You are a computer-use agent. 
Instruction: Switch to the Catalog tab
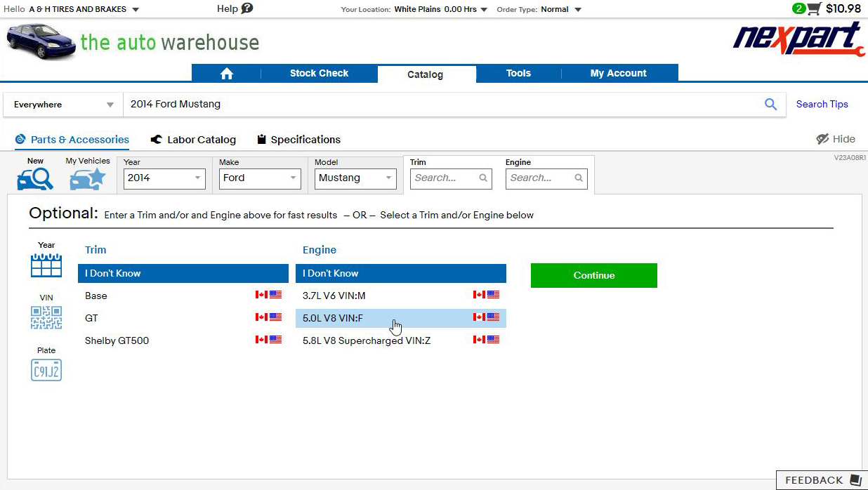(426, 74)
